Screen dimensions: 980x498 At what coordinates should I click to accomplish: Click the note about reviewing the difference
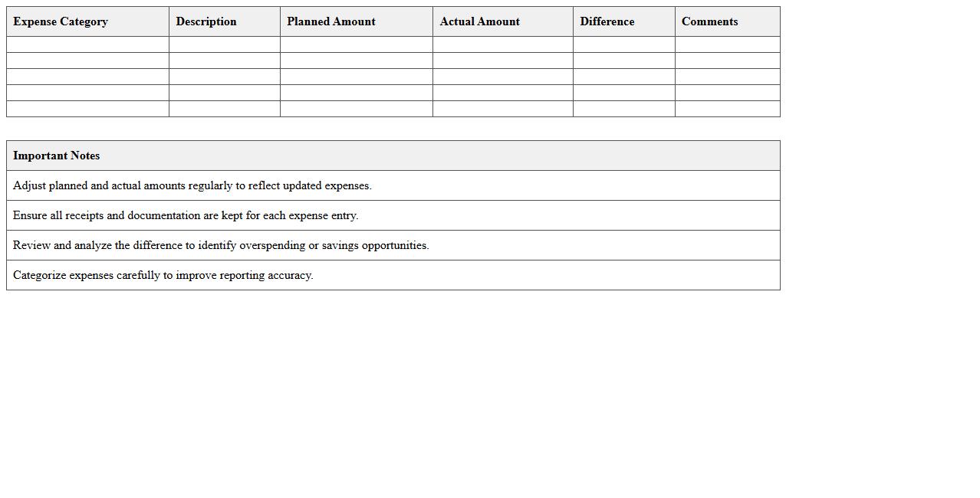point(222,245)
